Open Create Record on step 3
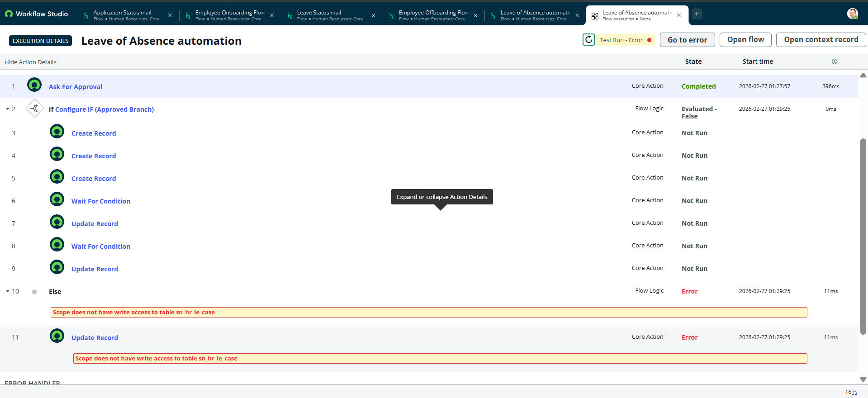Viewport: 868px width, 398px height. (94, 133)
